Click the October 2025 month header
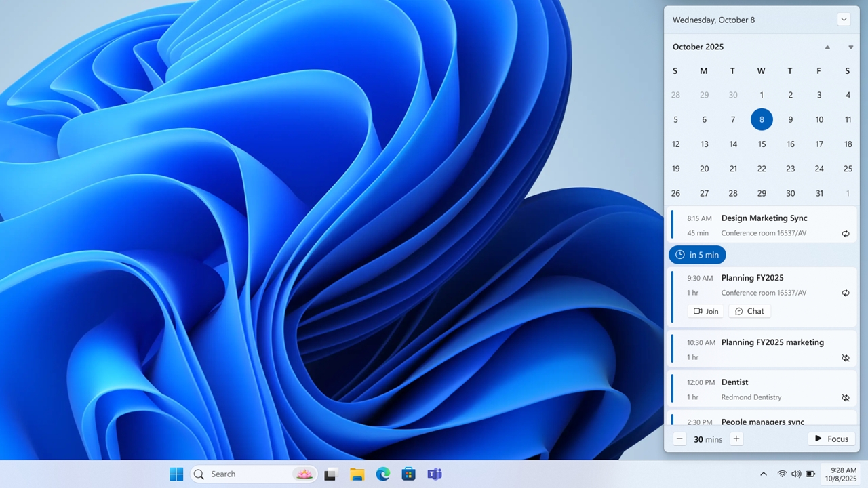 click(698, 47)
